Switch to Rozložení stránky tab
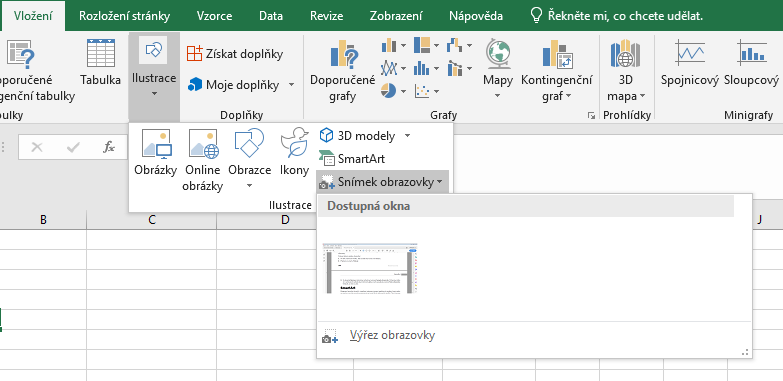Viewport: 783px width, 381px height. coord(124,16)
